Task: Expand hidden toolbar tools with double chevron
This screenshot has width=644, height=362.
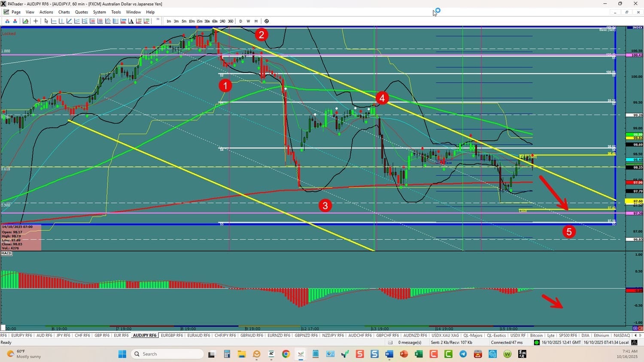Action: point(158,20)
